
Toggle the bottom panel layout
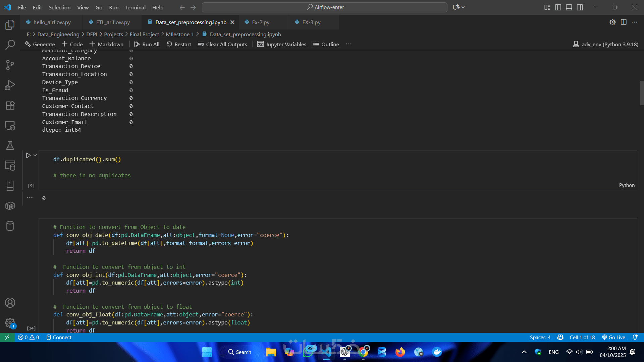569,7
